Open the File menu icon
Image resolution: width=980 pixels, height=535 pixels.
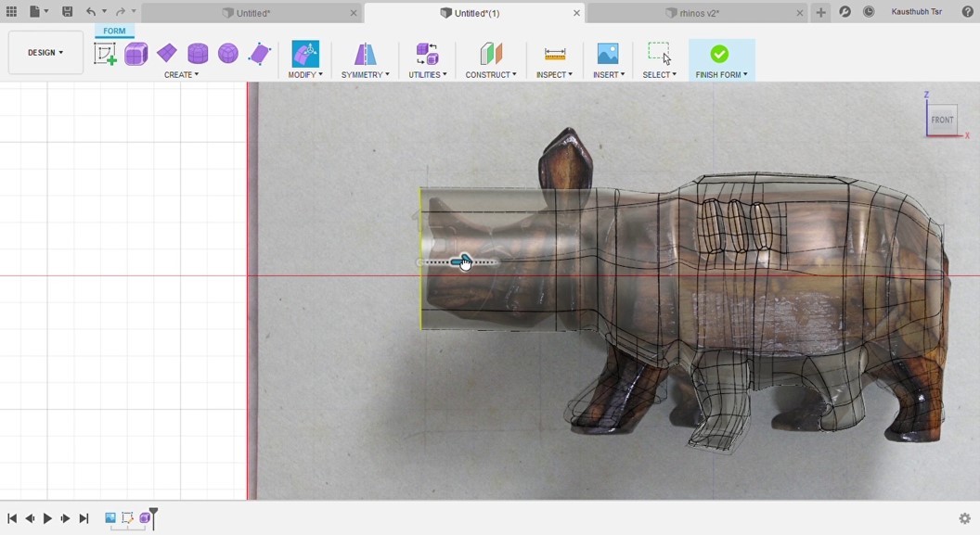tap(35, 12)
